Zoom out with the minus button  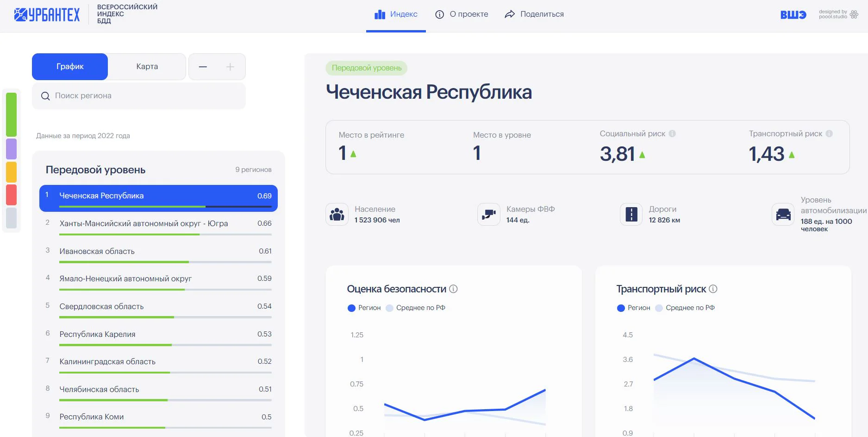(203, 67)
